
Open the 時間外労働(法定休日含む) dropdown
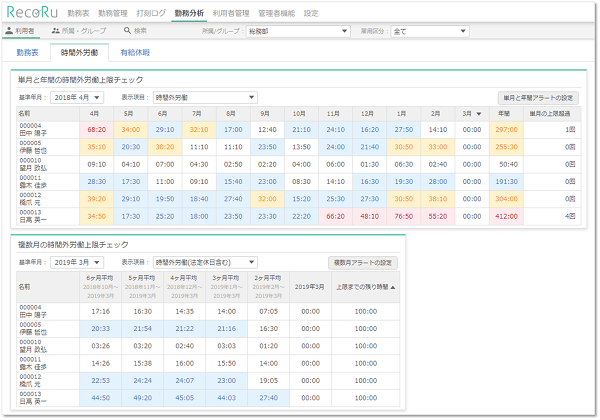click(x=205, y=262)
